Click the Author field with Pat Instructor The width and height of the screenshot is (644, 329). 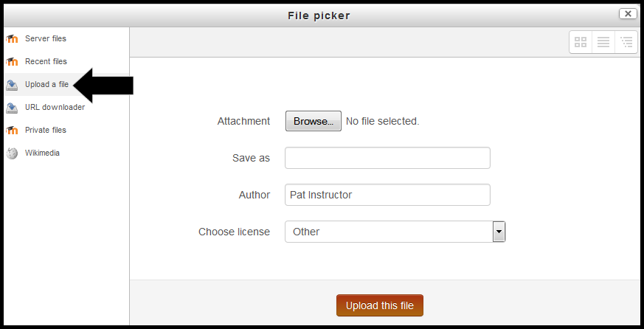click(x=388, y=195)
